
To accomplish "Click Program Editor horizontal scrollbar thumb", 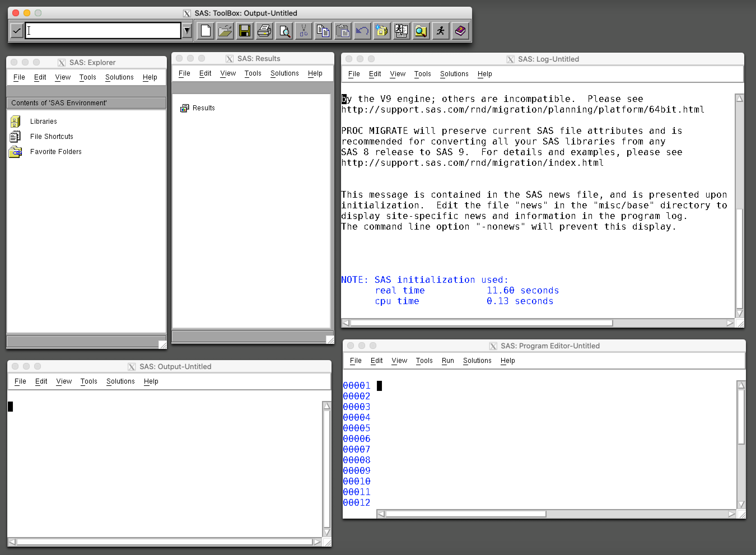I will click(x=466, y=514).
